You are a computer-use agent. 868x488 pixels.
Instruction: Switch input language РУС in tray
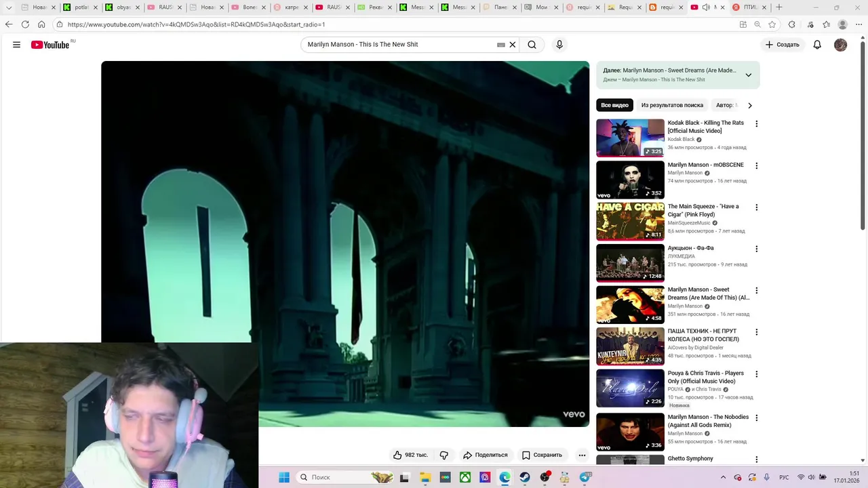click(784, 477)
